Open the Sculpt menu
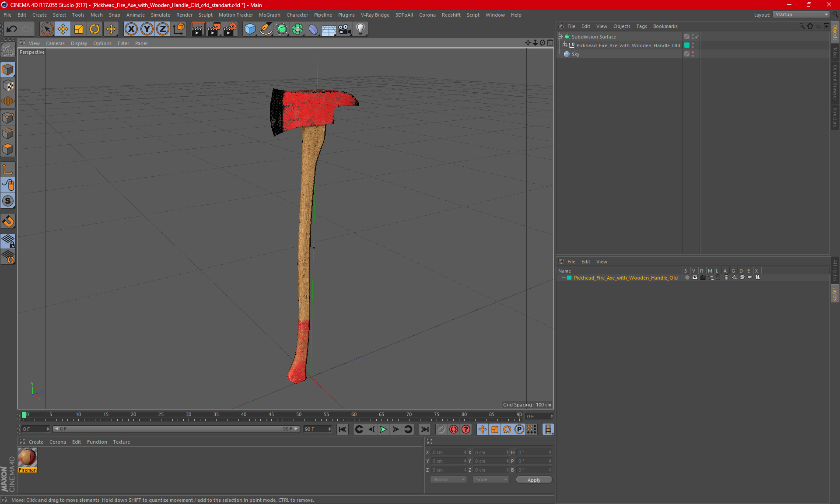Viewport: 840px width, 504px height. click(205, 15)
